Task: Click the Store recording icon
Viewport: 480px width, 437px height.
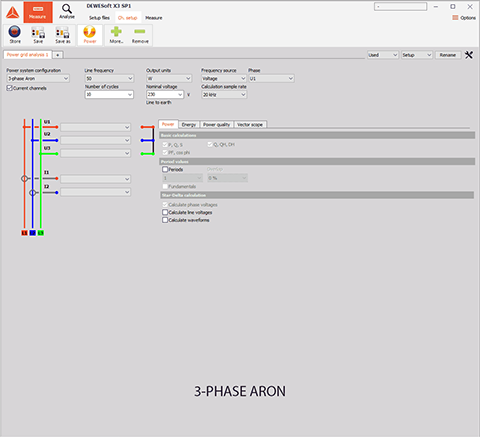Action: 15,32
